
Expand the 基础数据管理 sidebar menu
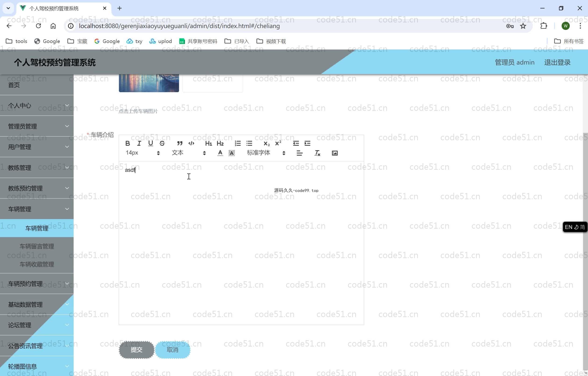(x=37, y=304)
